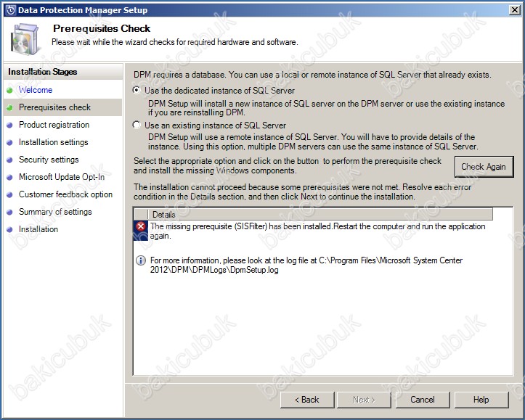Viewport: 525px width, 420px height.
Task: Select the DpmSetup.log file path information text
Action: (x=306, y=265)
